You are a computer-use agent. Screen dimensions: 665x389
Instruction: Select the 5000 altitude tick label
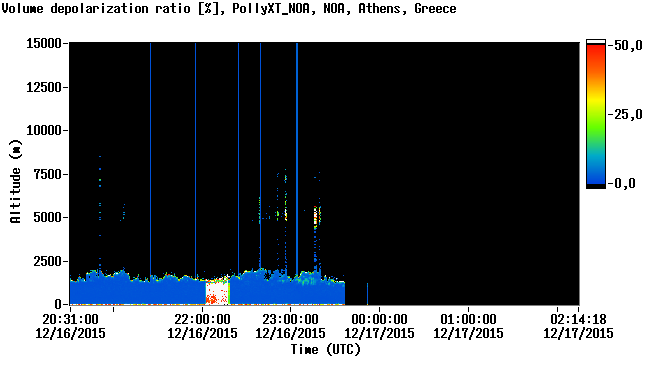pyautogui.click(x=48, y=218)
